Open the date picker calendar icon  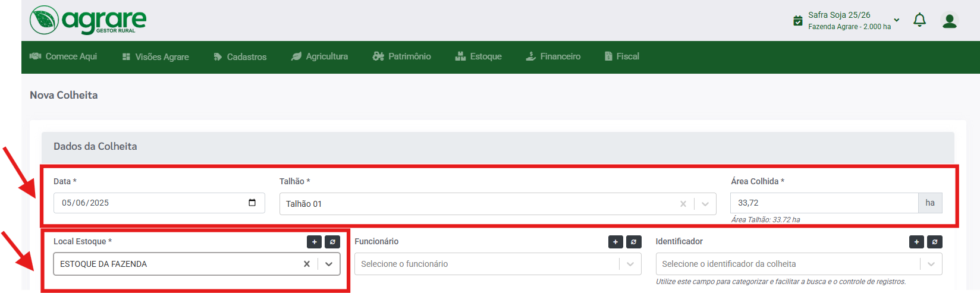pos(252,203)
